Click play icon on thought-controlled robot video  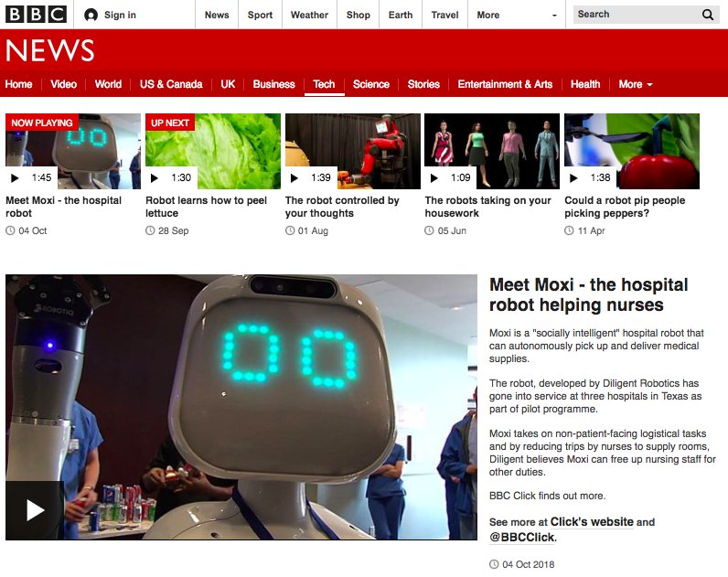pos(294,177)
